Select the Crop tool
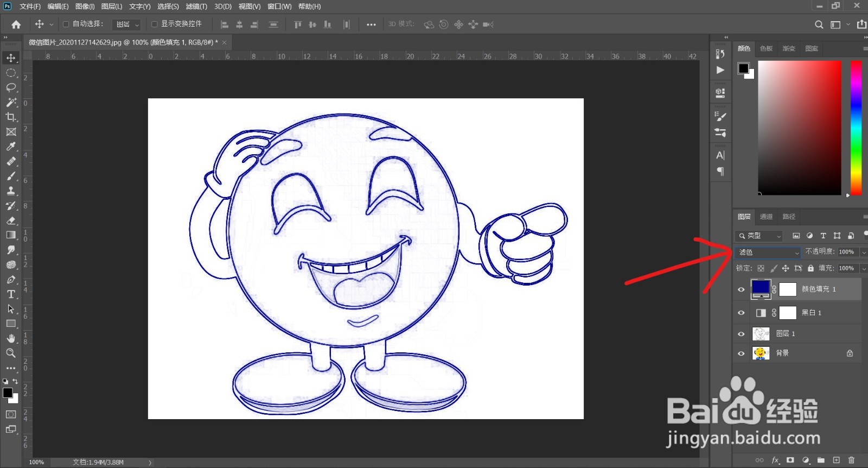 tap(11, 117)
